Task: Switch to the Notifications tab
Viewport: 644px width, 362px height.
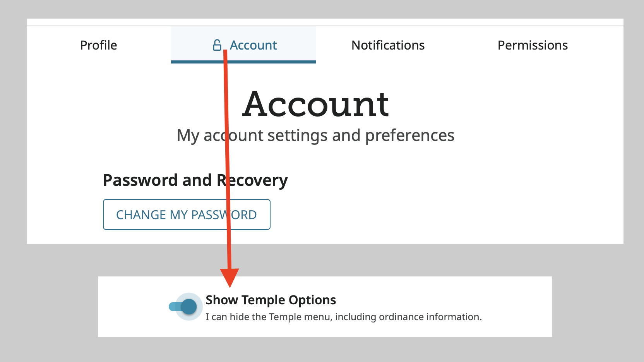Action: point(388,45)
